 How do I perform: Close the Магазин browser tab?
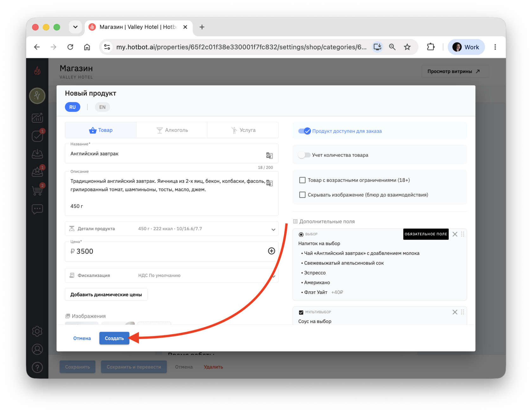pos(185,27)
